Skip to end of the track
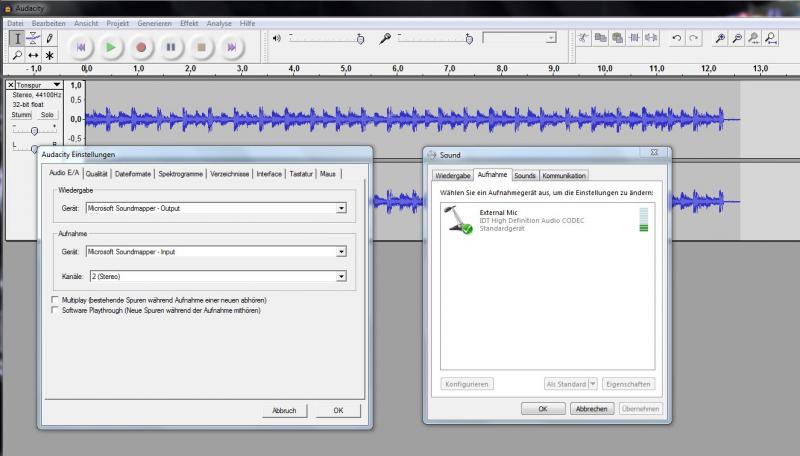800x456 pixels. coord(231,46)
